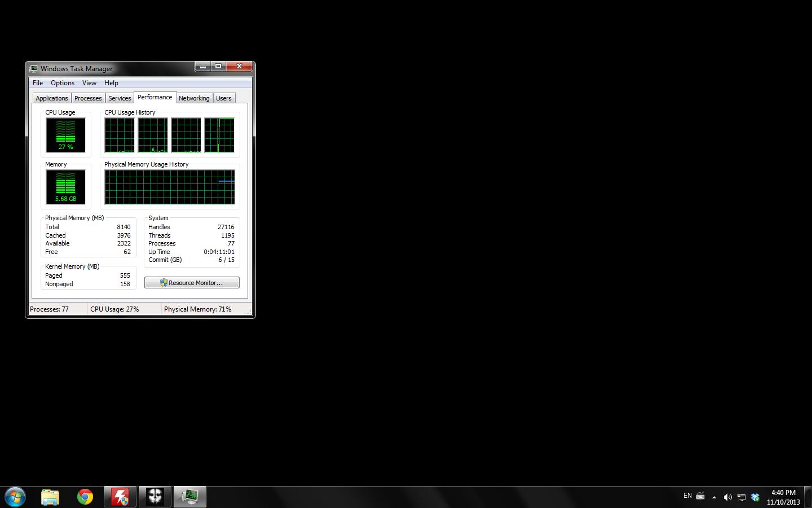Click 'Physical Memory: 71%' in the status bar
The height and width of the screenshot is (508, 812).
[197, 309]
